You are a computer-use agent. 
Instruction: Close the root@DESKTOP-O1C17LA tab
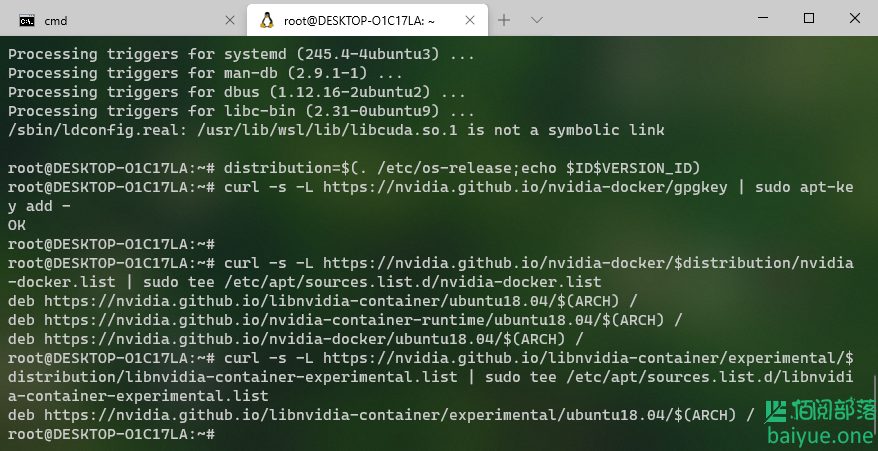470,21
